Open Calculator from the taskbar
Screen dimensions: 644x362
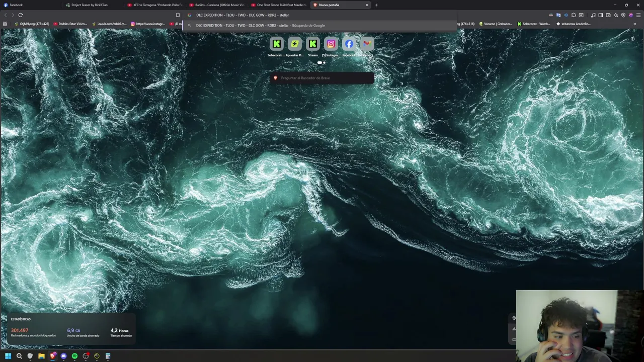coord(108,356)
